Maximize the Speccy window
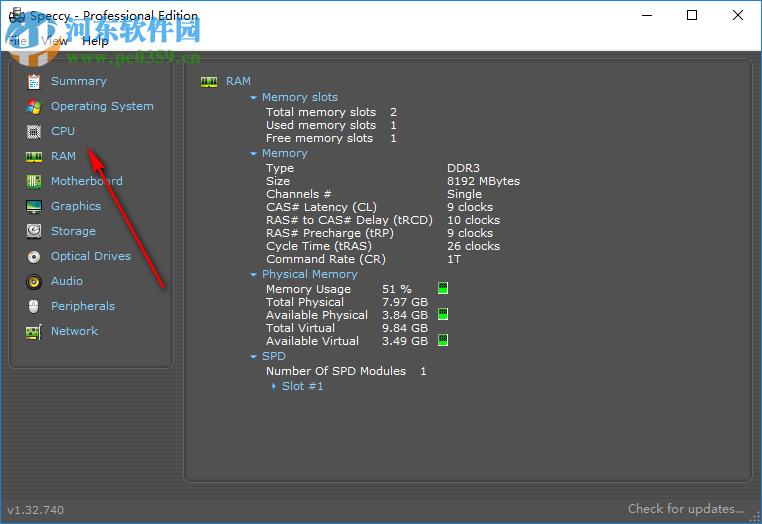The image size is (762, 524). click(x=692, y=16)
